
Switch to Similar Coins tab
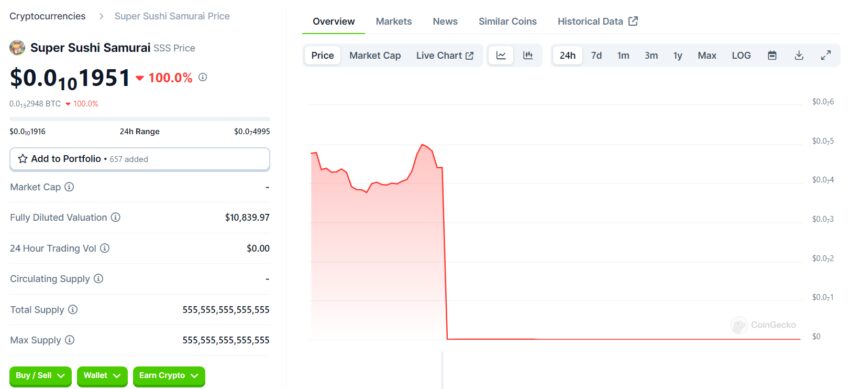point(507,22)
